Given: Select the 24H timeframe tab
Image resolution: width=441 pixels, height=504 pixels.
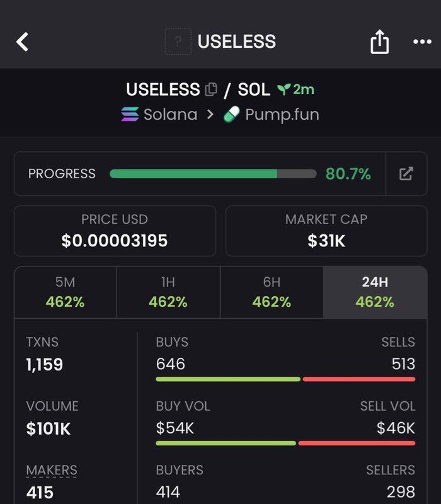Looking at the screenshot, I should [375, 292].
